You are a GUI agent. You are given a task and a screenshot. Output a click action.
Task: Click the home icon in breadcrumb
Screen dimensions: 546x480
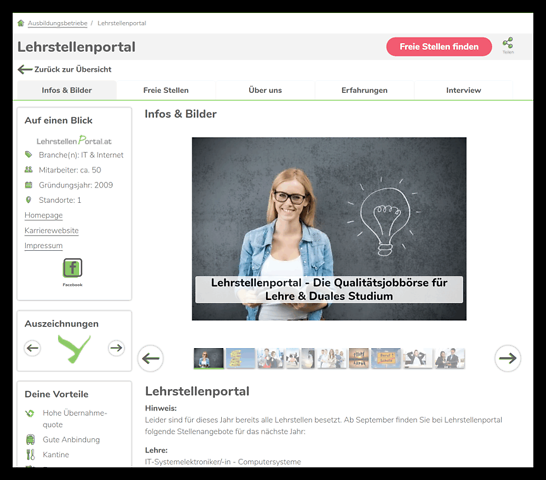21,23
